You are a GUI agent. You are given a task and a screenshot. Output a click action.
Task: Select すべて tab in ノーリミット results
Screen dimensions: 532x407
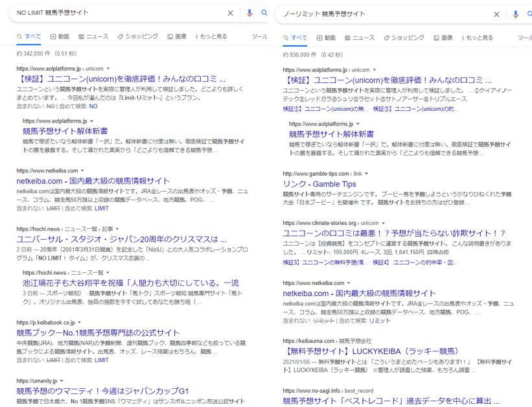295,38
